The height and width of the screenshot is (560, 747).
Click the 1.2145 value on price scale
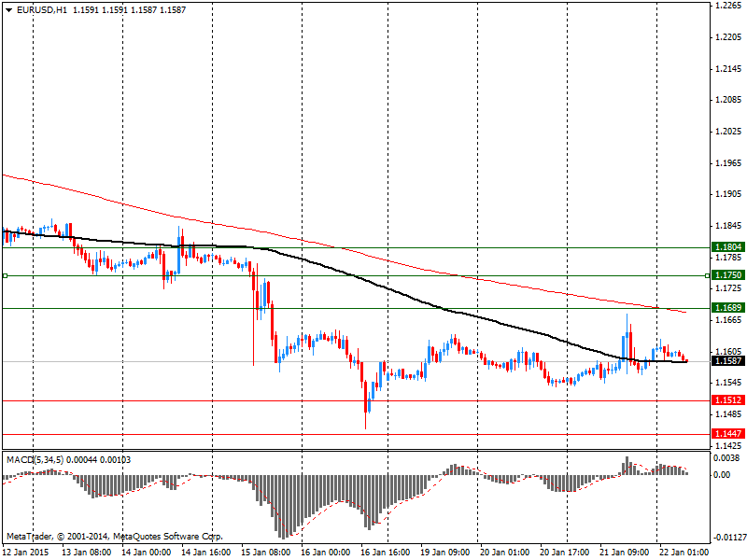(729, 68)
